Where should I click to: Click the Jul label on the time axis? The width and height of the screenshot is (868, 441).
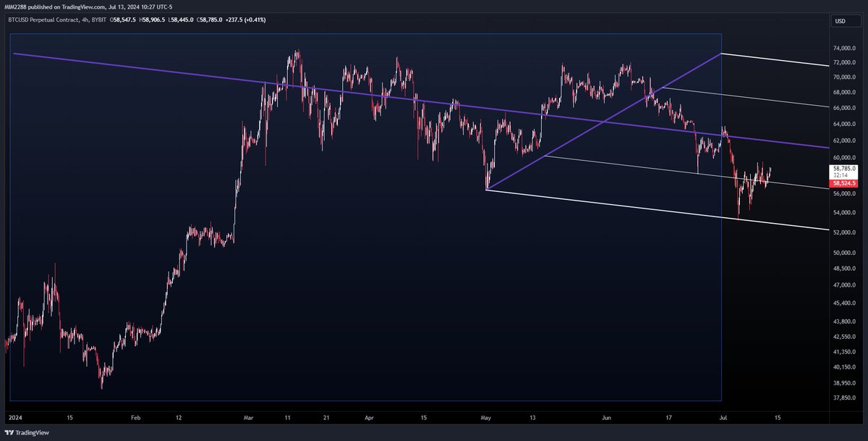click(x=723, y=418)
